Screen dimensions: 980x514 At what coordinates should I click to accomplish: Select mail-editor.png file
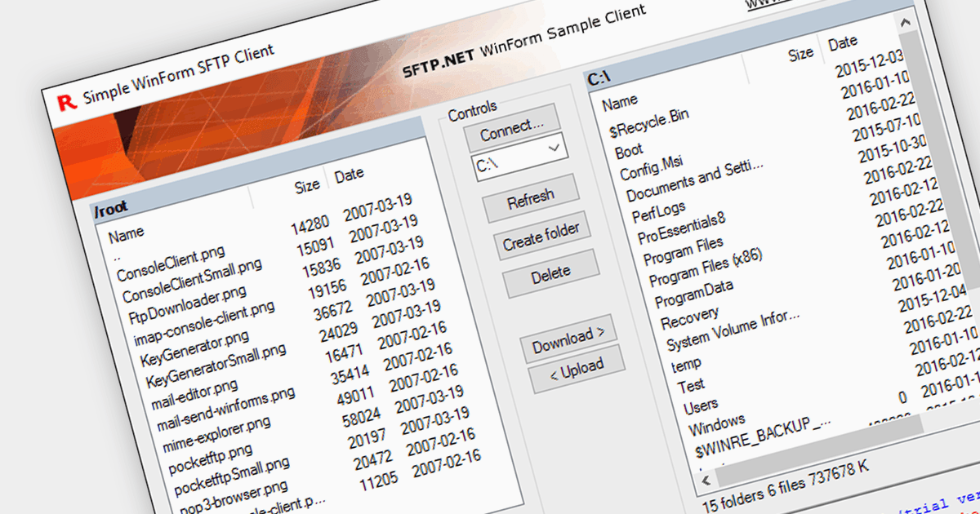194,393
